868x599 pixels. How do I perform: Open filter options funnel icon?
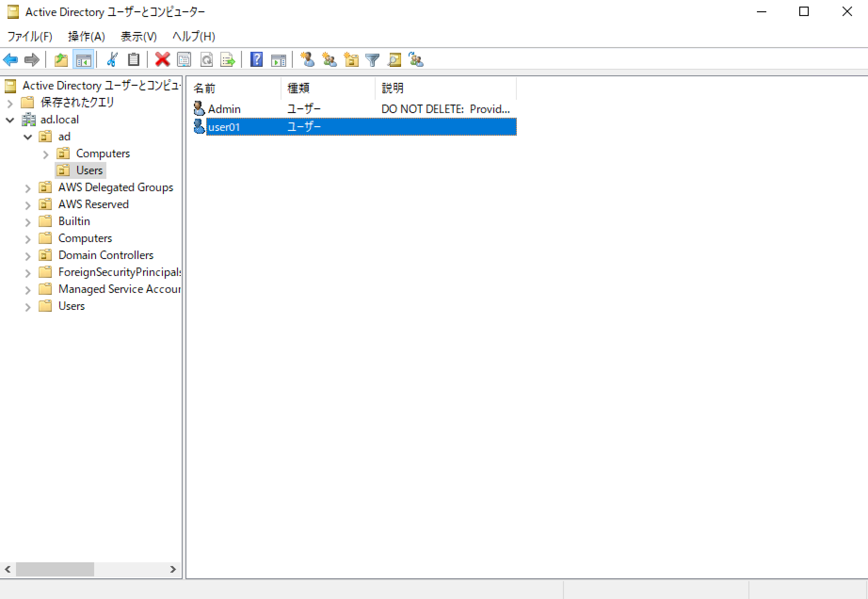(372, 60)
